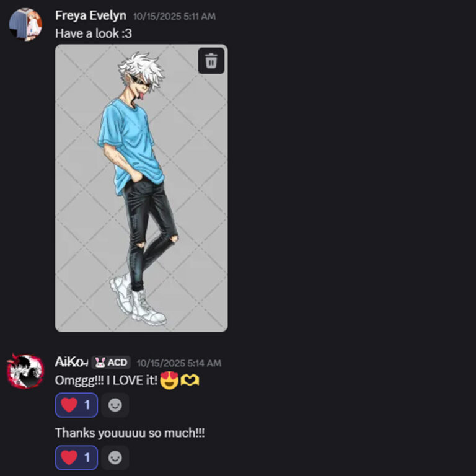This screenshot has height=476, width=476.
Task: Select the 'Omggg!!! I LOVE it!' message text
Action: click(x=106, y=381)
